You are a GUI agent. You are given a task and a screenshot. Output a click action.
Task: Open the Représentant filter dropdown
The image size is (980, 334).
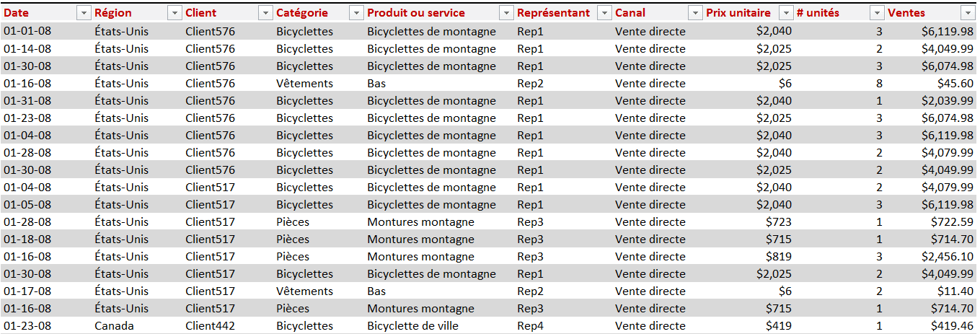(604, 13)
